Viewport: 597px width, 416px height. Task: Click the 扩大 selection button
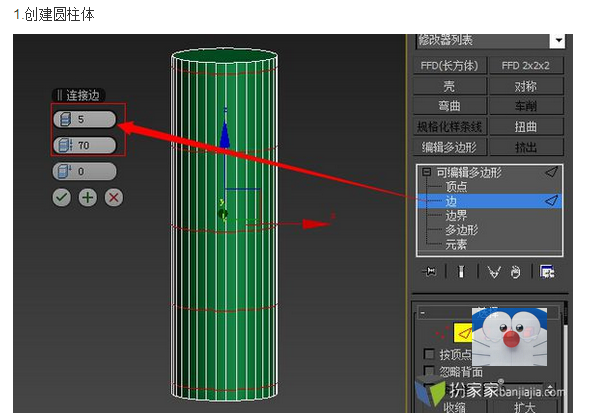tap(525, 407)
